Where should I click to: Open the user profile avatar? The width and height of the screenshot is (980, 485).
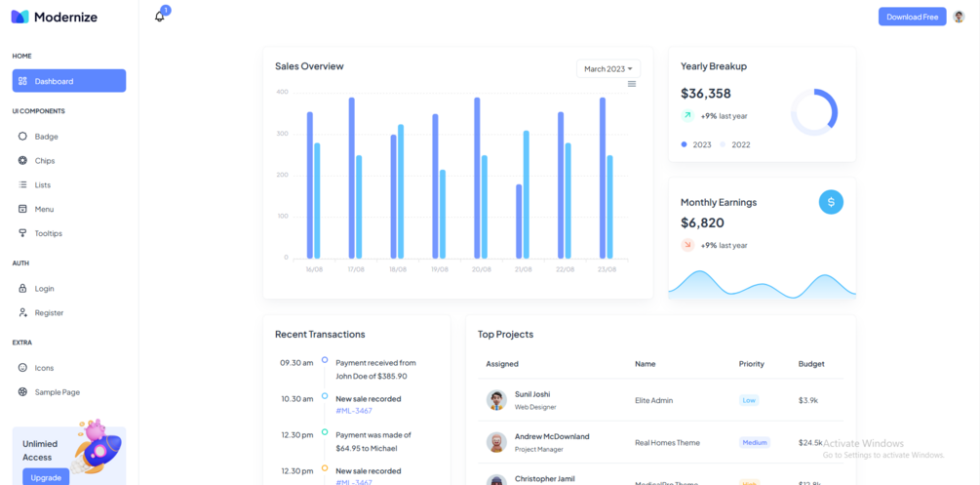[959, 17]
